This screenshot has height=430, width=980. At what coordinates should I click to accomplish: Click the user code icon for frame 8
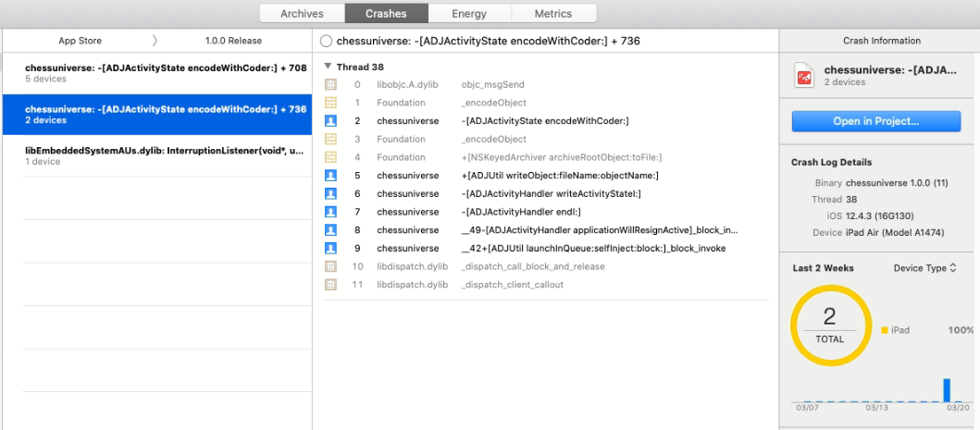tap(330, 230)
